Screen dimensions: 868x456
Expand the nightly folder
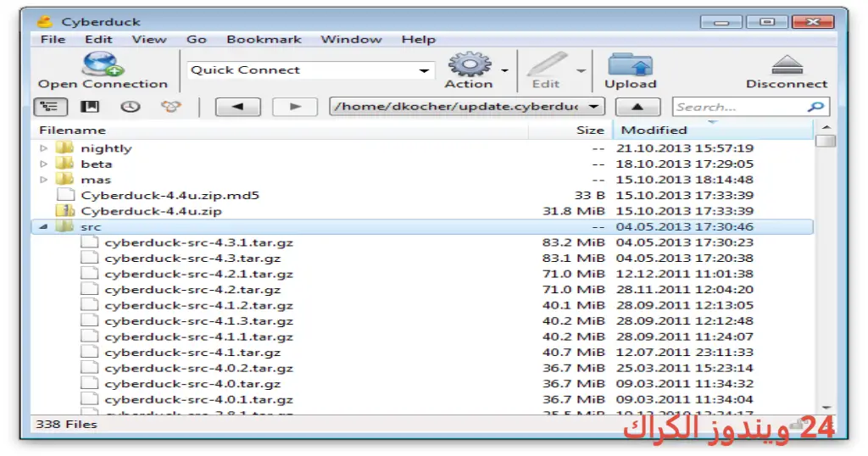click(44, 147)
